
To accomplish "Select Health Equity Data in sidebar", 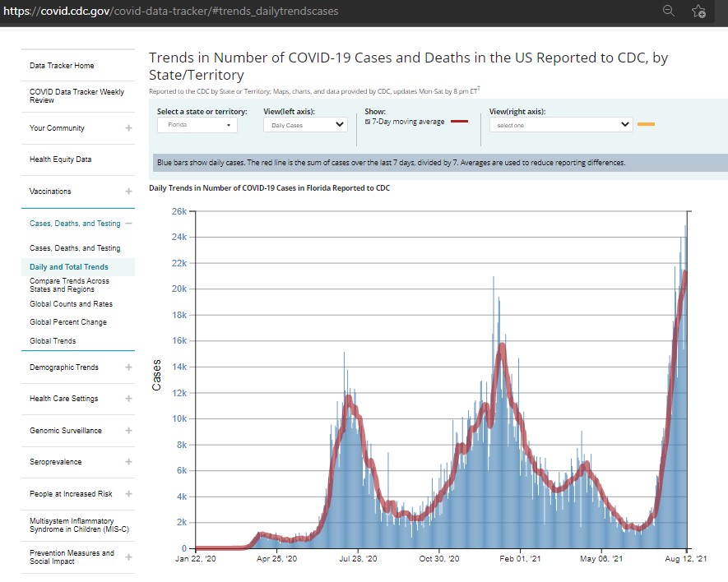I will 61,159.
